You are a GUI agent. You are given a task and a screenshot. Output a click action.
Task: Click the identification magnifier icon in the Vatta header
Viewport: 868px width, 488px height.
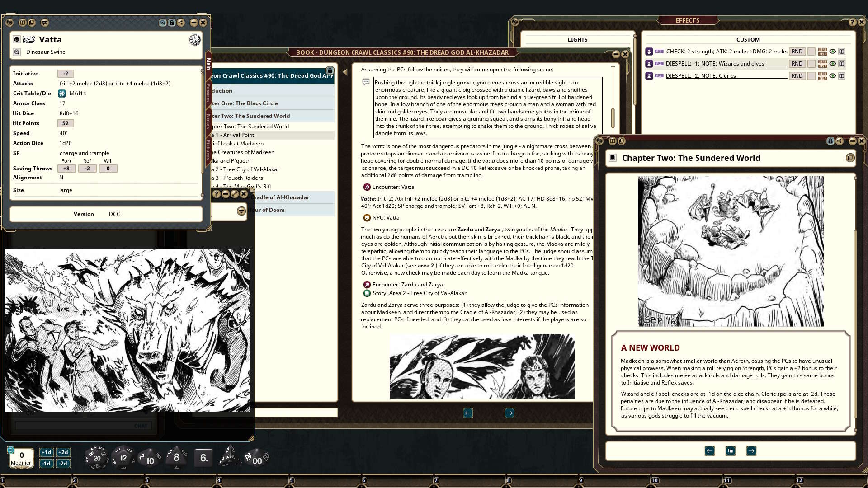(x=163, y=23)
